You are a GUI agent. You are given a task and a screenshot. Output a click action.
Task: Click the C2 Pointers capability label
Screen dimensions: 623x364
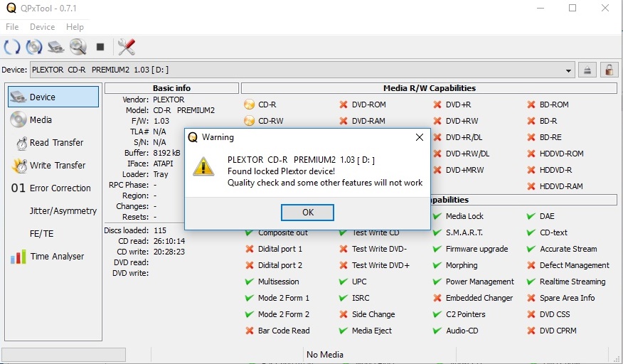tap(465, 314)
